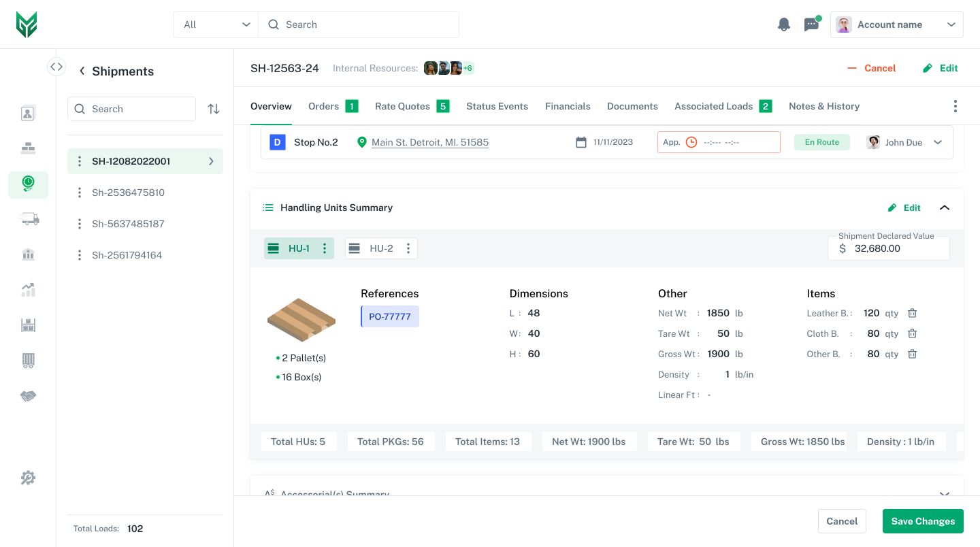
Task: Focus the Shipments list Search field
Action: coord(131,109)
